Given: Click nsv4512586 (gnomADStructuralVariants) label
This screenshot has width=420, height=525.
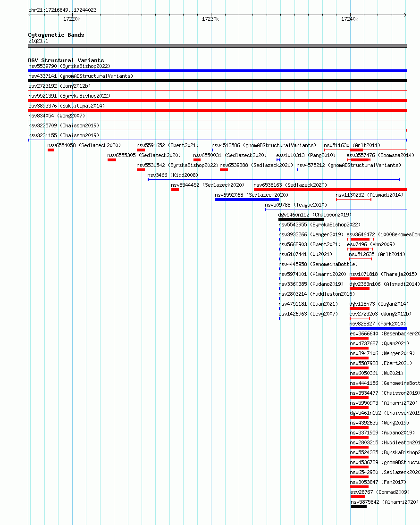Looking at the screenshot, I should coord(264,145).
